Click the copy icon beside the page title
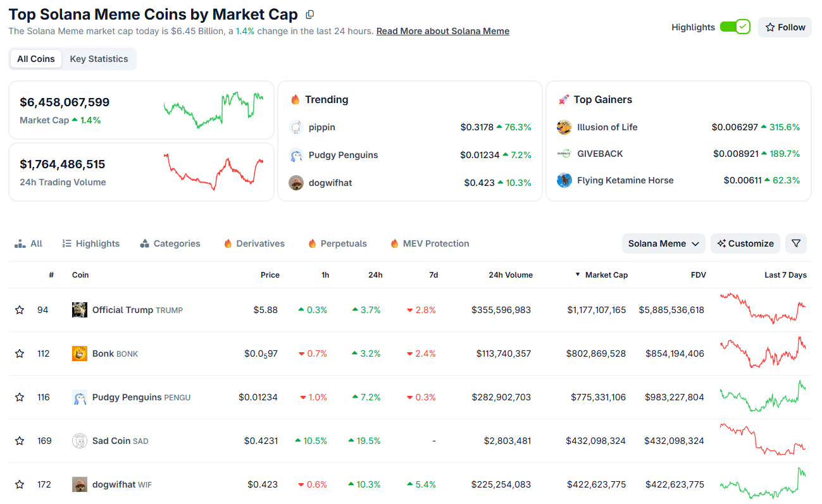This screenshot has width=822, height=504. pyautogui.click(x=309, y=13)
